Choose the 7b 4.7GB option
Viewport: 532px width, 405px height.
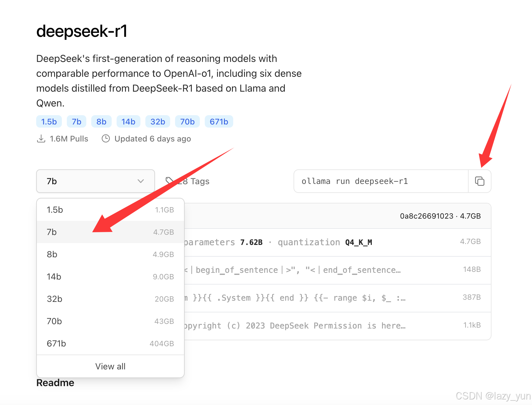click(110, 232)
